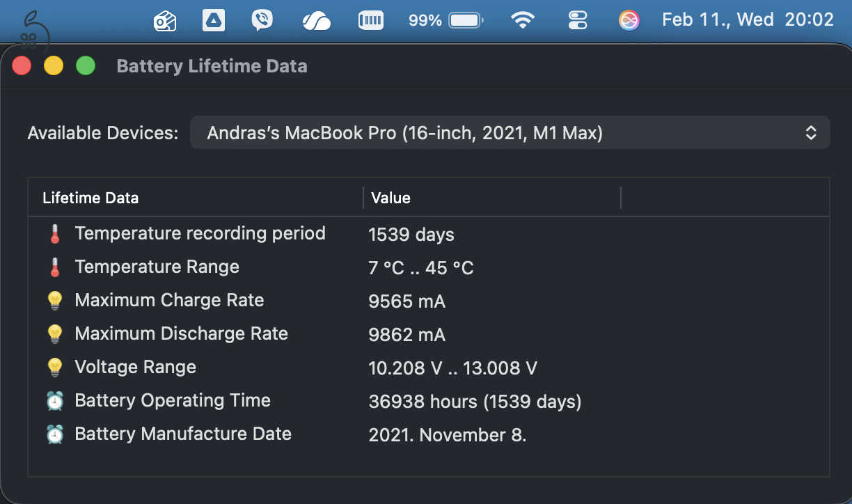This screenshot has width=852, height=504.
Task: Open Control Center from the menu bar
Action: coord(578,20)
